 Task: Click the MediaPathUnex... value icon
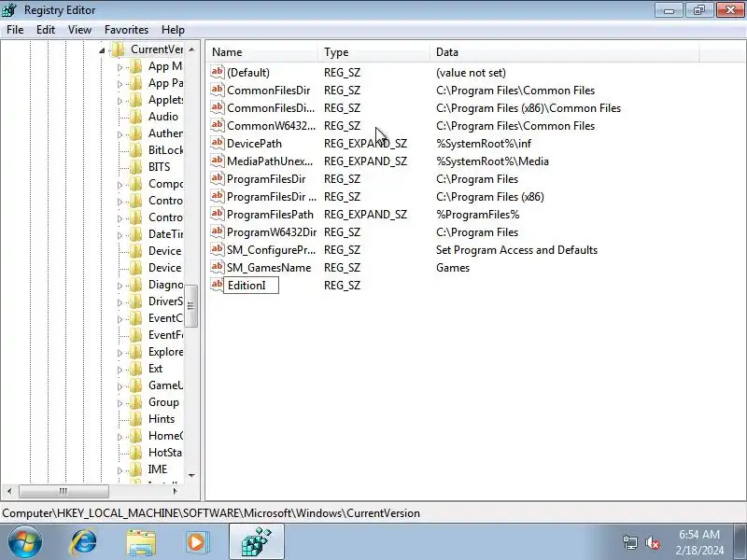click(x=218, y=161)
